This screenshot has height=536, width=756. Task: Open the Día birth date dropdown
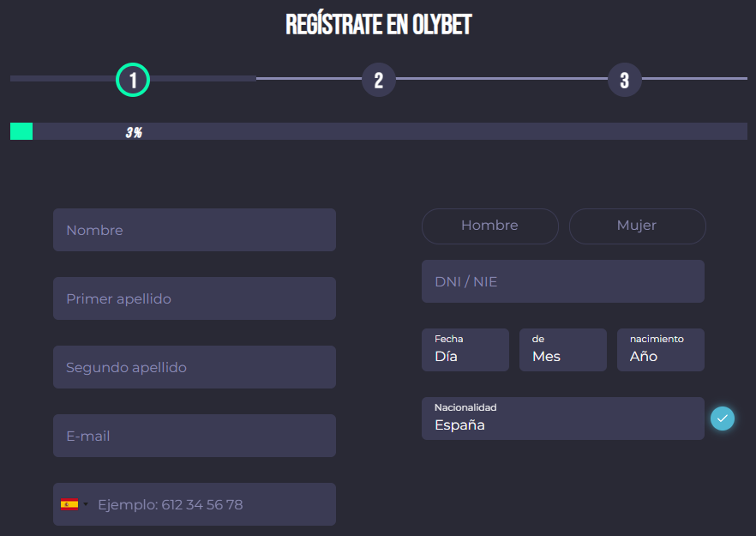(465, 350)
